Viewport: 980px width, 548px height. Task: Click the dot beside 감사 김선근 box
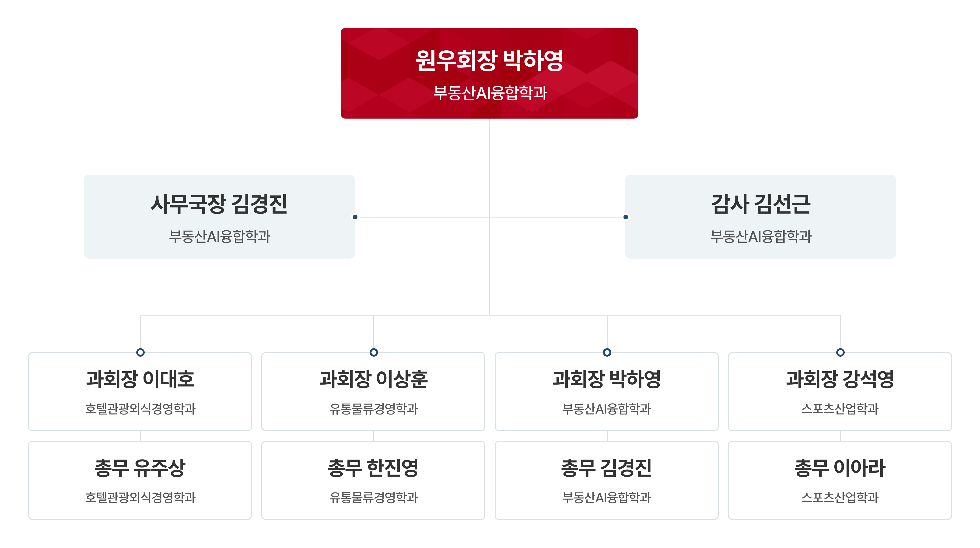pos(626,217)
